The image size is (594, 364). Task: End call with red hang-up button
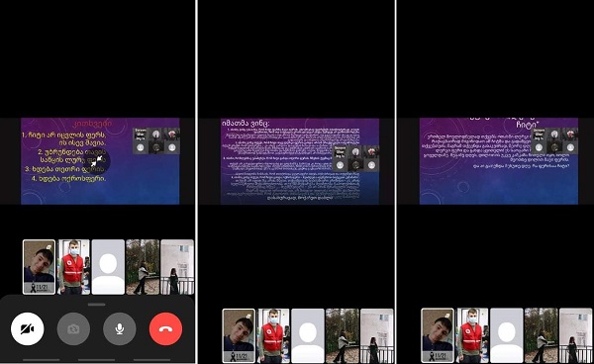(x=165, y=328)
